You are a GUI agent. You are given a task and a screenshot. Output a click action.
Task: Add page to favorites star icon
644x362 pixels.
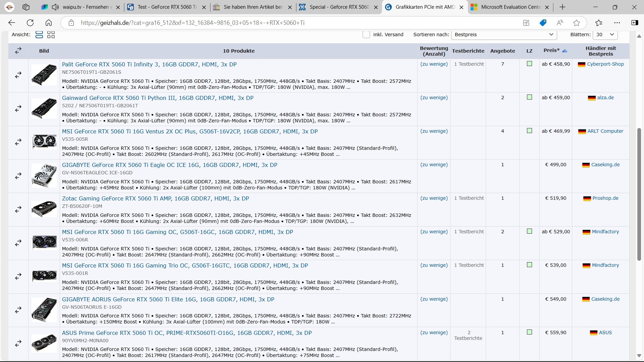click(x=577, y=23)
